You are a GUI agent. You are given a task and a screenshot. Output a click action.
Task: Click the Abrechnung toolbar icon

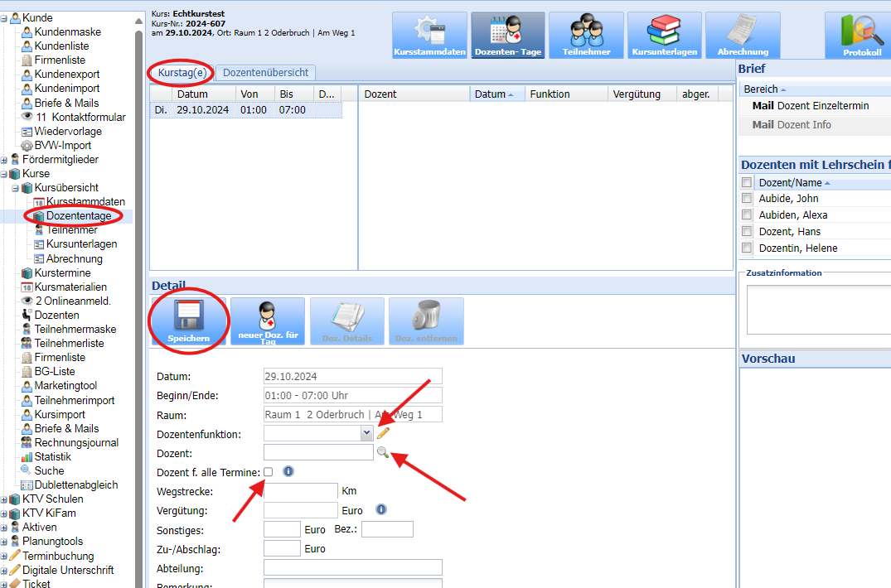(742, 35)
